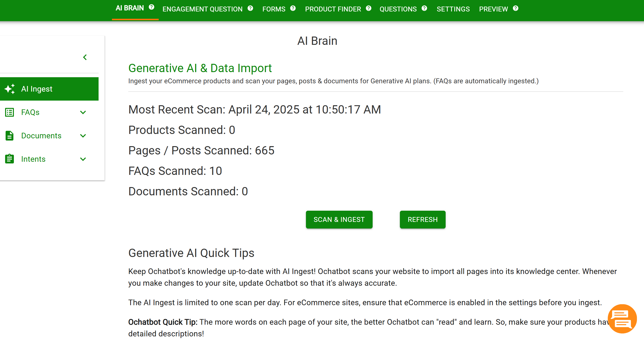
Task: Go to the Questions tab
Action: tap(398, 9)
